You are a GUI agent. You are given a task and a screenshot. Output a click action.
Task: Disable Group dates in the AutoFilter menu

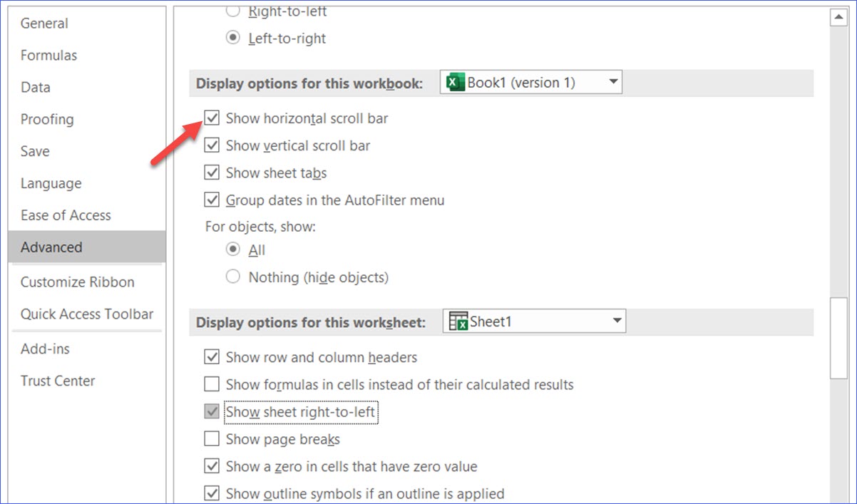212,200
